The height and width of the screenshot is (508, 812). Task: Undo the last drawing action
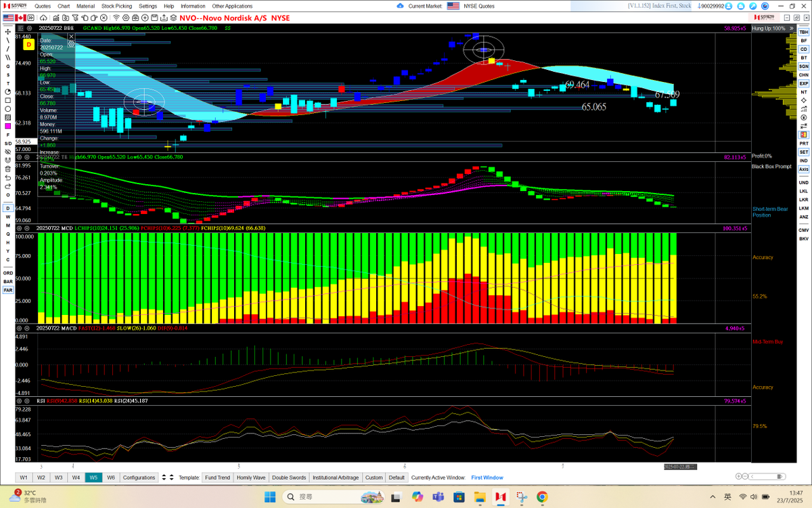[x=7, y=177]
